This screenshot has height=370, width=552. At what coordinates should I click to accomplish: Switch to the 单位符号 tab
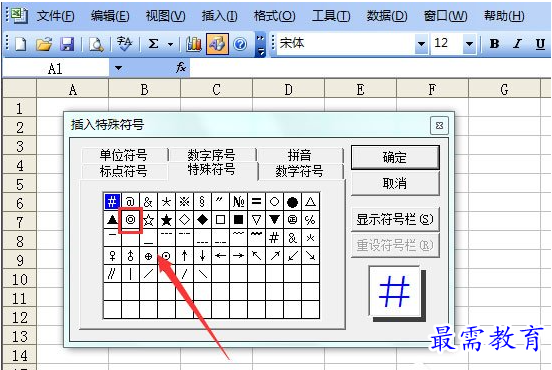pos(124,155)
